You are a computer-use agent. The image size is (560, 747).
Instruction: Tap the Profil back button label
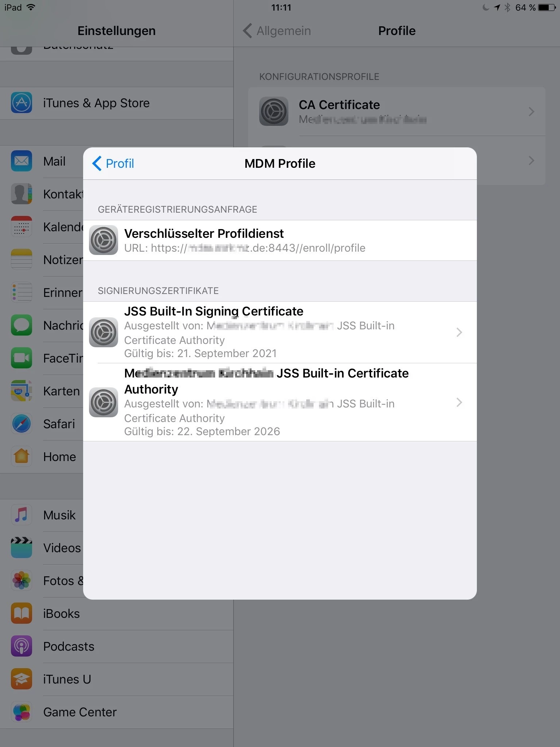(120, 163)
